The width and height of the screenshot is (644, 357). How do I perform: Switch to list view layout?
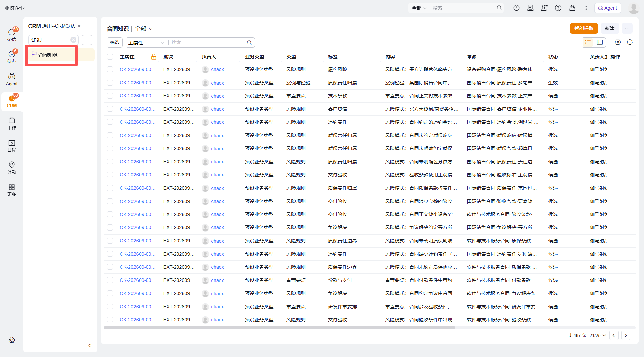click(588, 42)
